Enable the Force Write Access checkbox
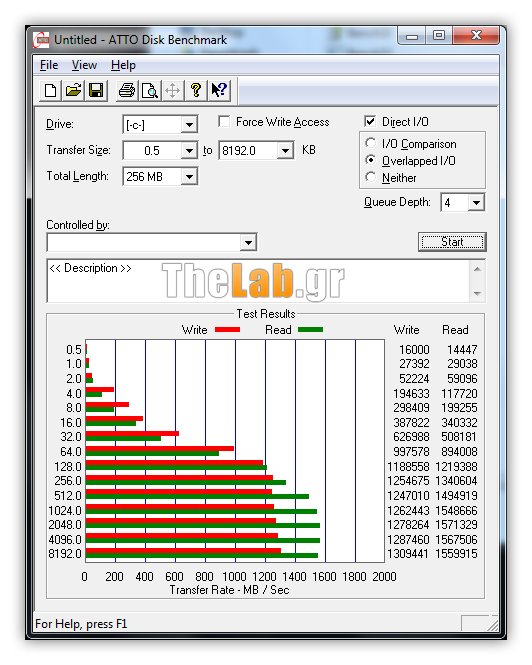 click(224, 122)
